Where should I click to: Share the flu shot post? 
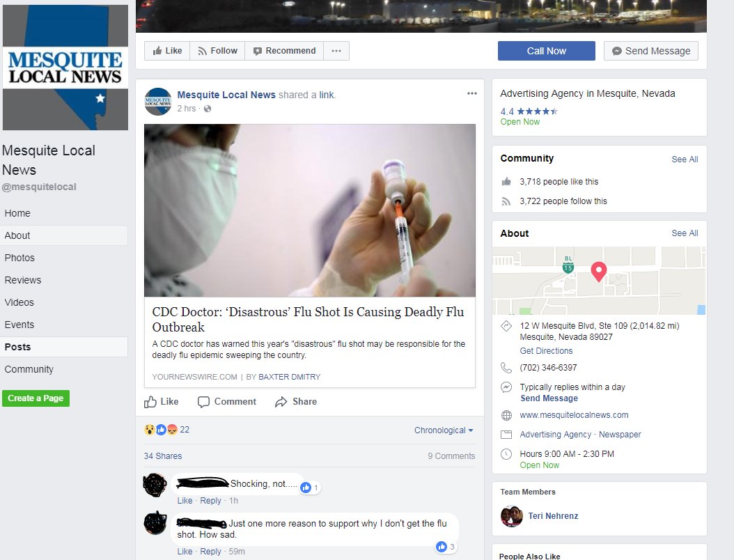(x=296, y=402)
